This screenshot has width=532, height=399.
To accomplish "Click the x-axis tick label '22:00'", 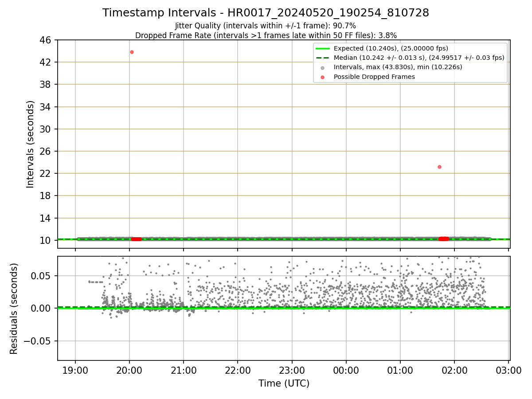I will point(238,371).
